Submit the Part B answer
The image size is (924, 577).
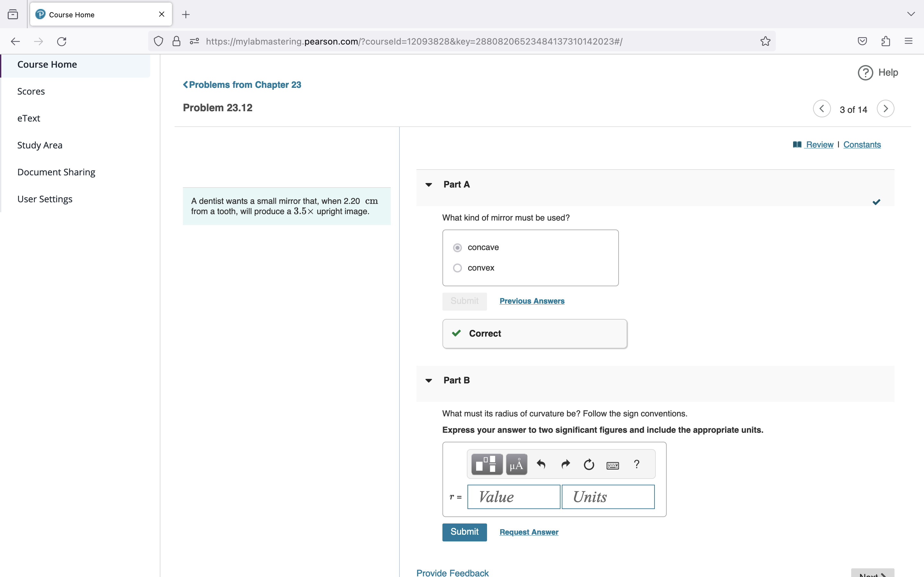point(464,532)
